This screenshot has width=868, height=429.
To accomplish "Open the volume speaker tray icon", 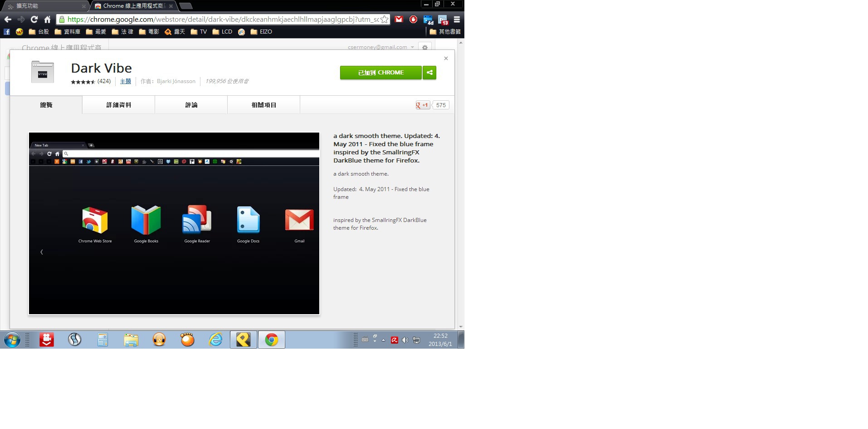I will [405, 340].
